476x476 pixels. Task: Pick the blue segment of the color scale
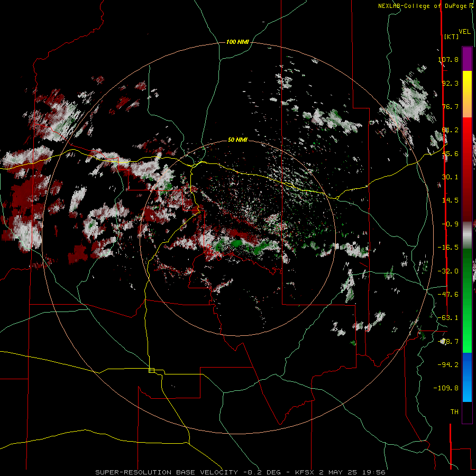[467, 377]
